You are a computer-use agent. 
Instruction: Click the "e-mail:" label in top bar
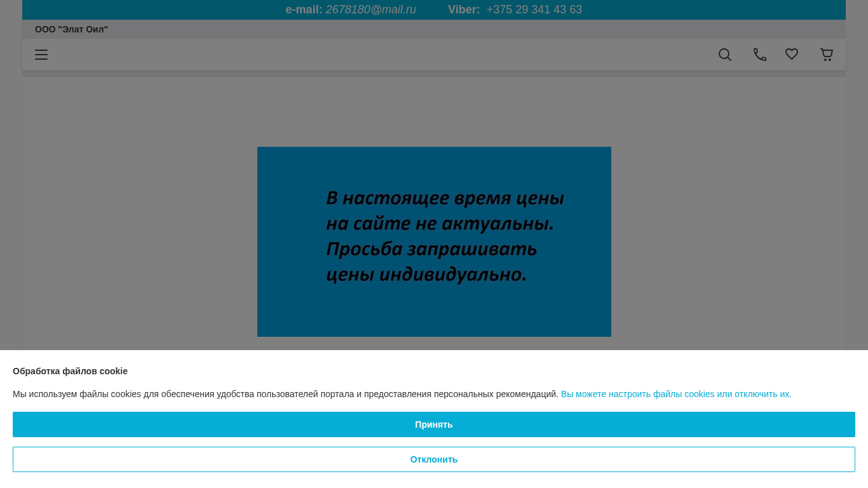304,10
